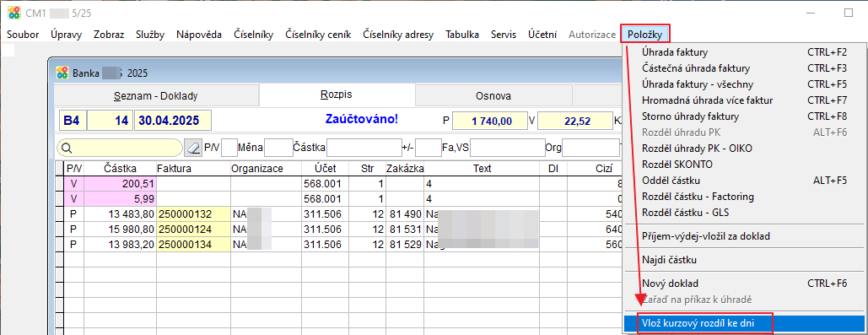Click the Fa,VS filter field
The height and width of the screenshot is (335, 868).
(x=508, y=148)
